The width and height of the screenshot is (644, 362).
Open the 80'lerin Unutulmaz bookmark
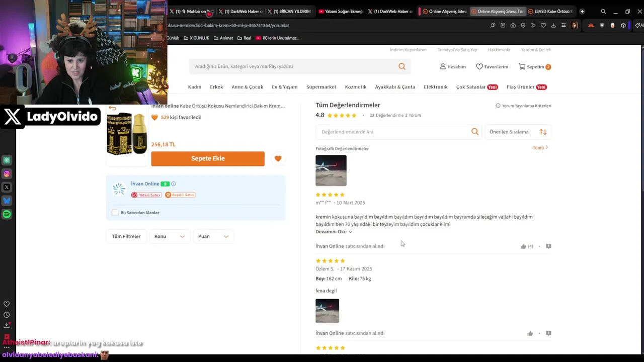click(x=277, y=38)
